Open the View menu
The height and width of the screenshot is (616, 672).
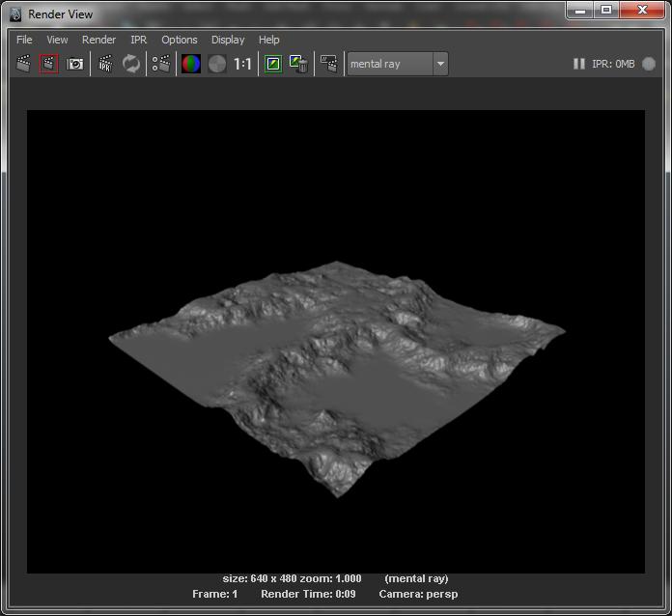pyautogui.click(x=57, y=40)
